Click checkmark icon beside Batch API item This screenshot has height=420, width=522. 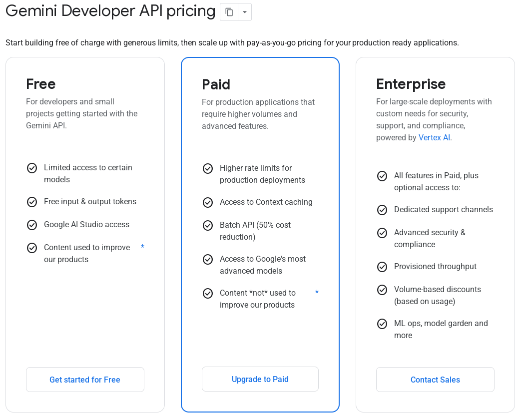tap(208, 226)
